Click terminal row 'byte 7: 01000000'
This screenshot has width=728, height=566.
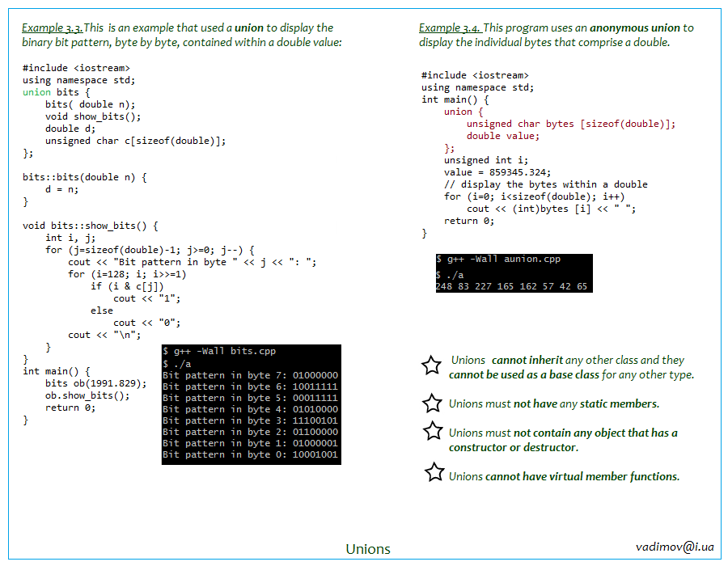(251, 375)
